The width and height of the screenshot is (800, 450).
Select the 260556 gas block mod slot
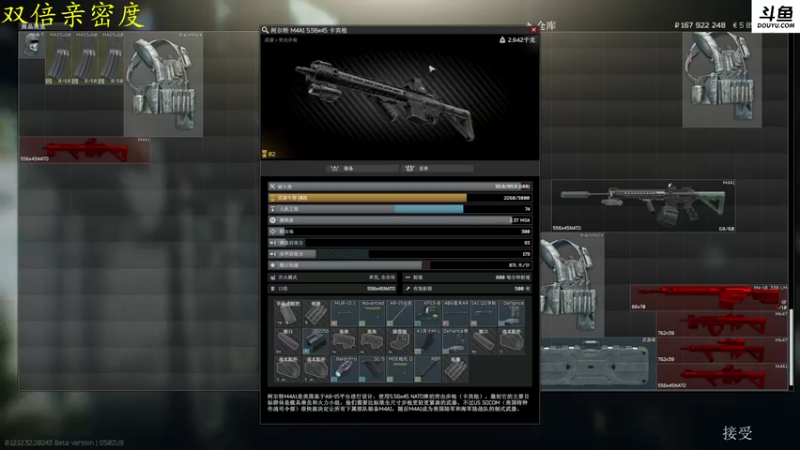click(x=316, y=341)
